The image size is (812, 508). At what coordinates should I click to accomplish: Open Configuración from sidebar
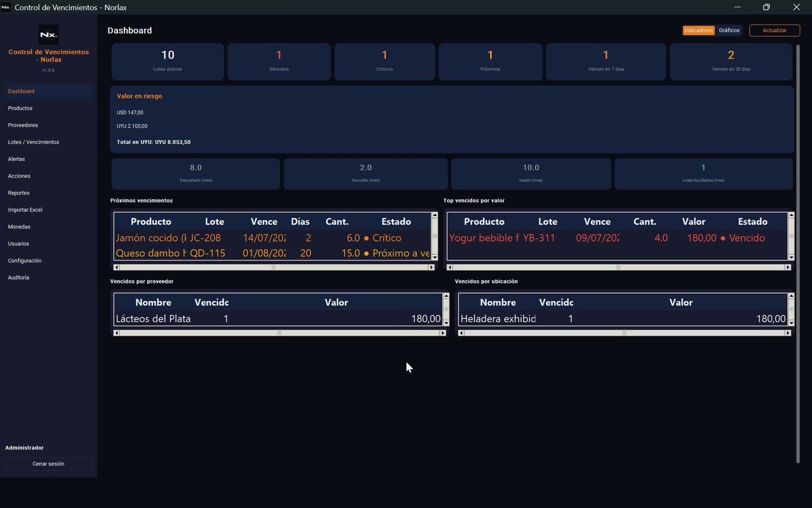[x=49, y=261]
